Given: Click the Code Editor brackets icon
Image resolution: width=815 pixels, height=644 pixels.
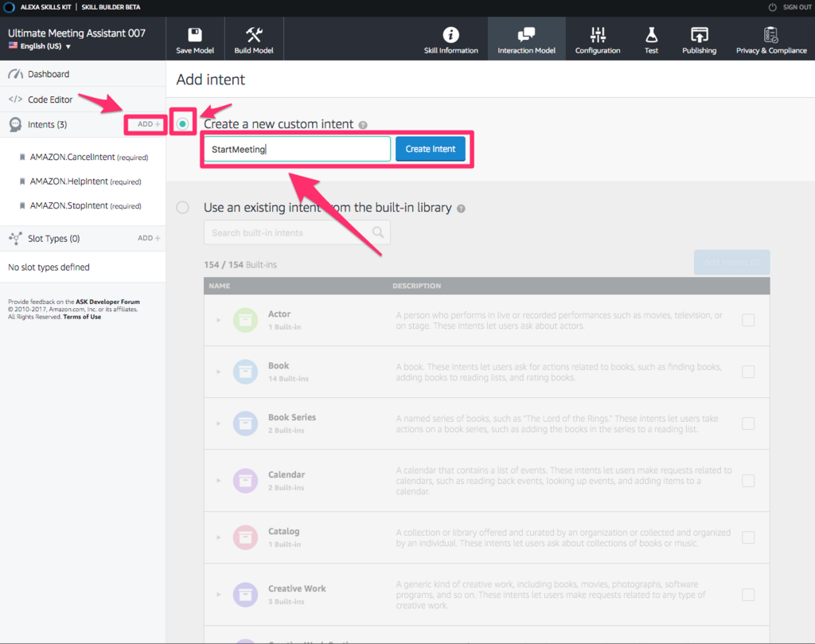Looking at the screenshot, I should [x=15, y=100].
